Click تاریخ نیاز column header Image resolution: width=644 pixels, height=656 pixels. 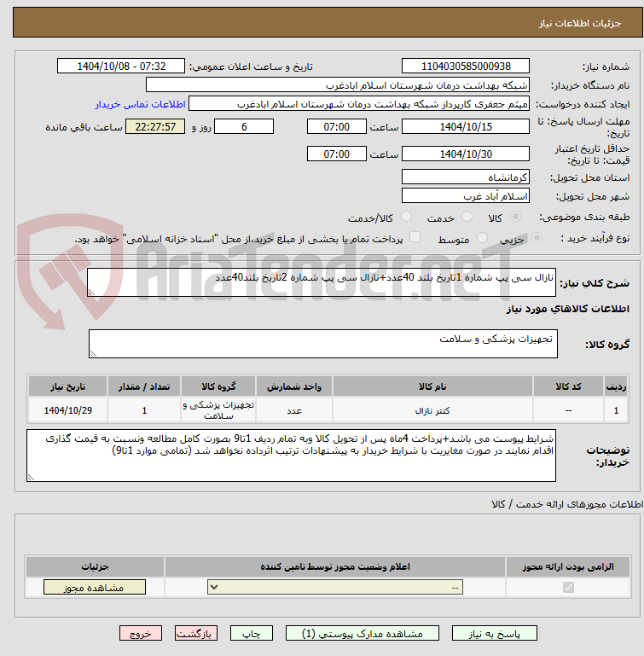coord(67,386)
